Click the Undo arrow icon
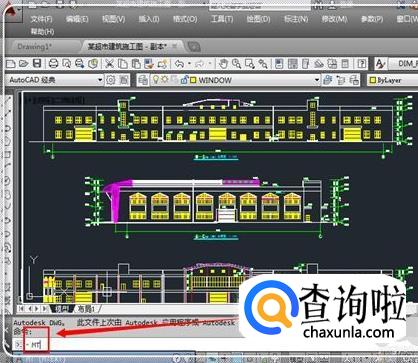Image resolution: width=418 pixels, height=363 pixels. [x=180, y=63]
